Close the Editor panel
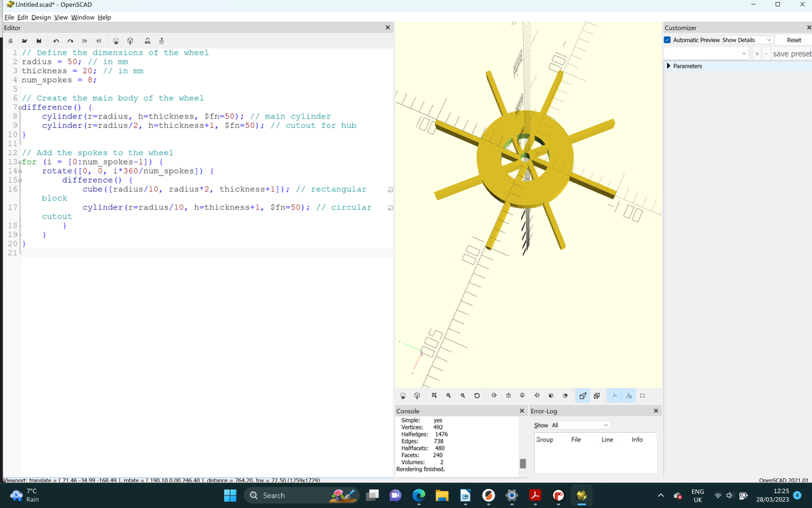 pyautogui.click(x=387, y=28)
